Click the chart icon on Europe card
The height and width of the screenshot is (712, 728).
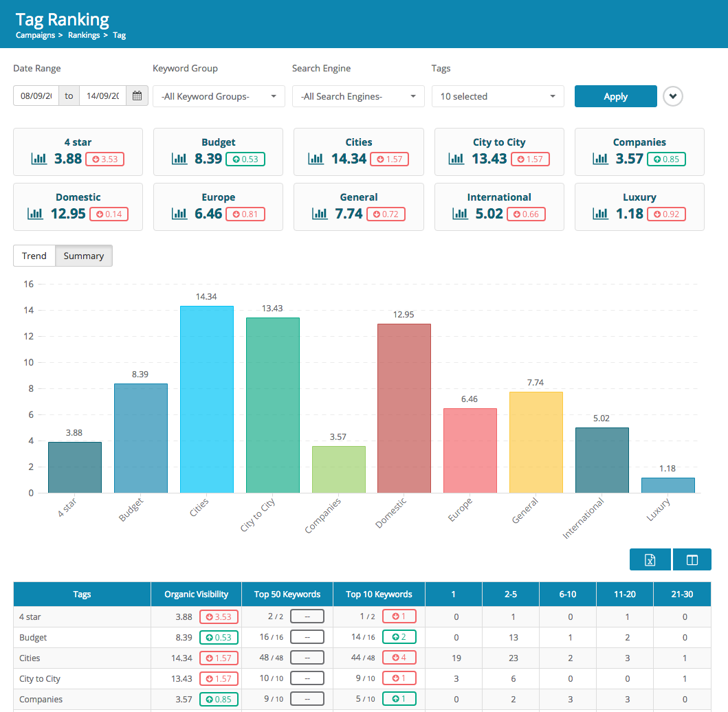179,214
